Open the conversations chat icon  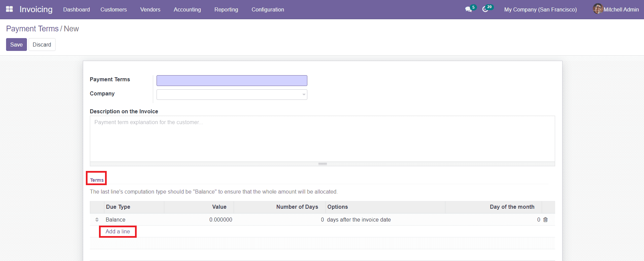(x=468, y=9)
